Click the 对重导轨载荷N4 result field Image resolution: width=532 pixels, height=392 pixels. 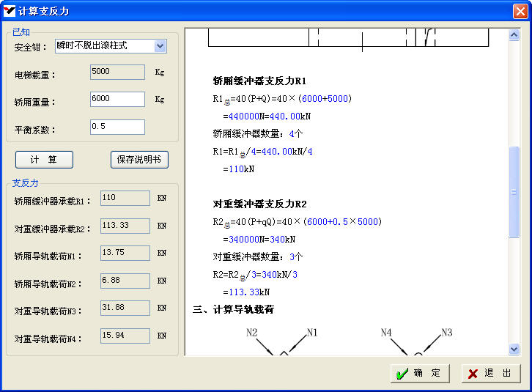(x=125, y=336)
